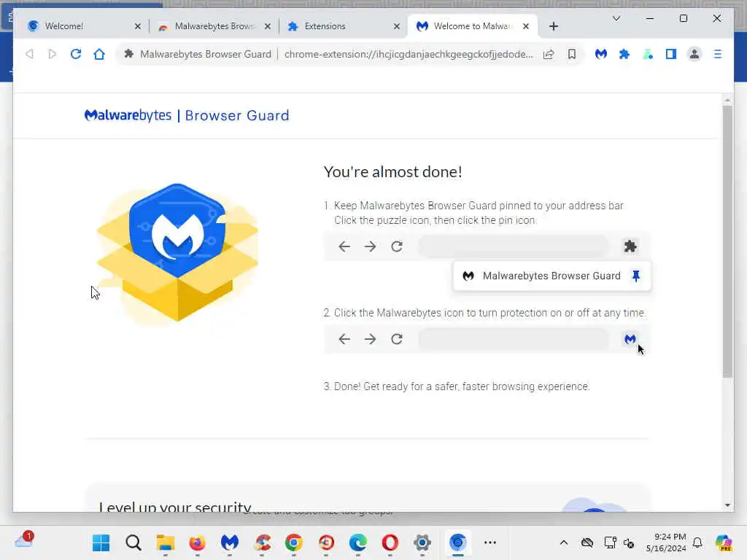Expand hidden system tray icons

(x=564, y=542)
